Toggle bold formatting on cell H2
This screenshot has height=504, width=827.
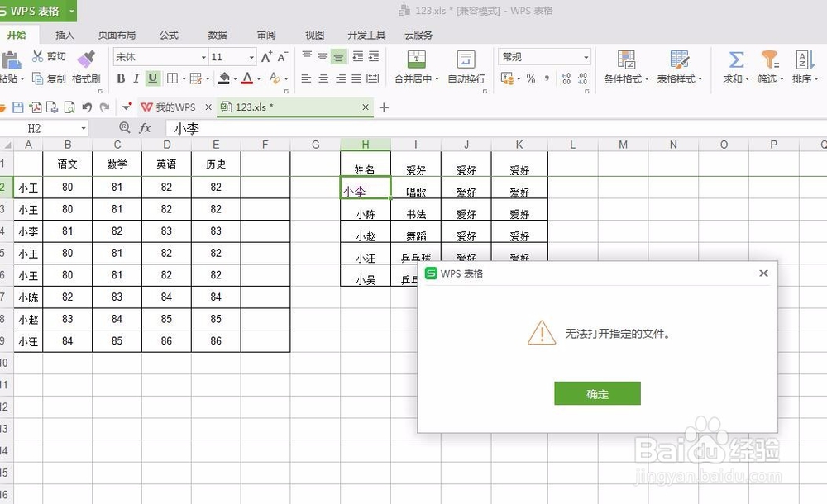[x=121, y=77]
